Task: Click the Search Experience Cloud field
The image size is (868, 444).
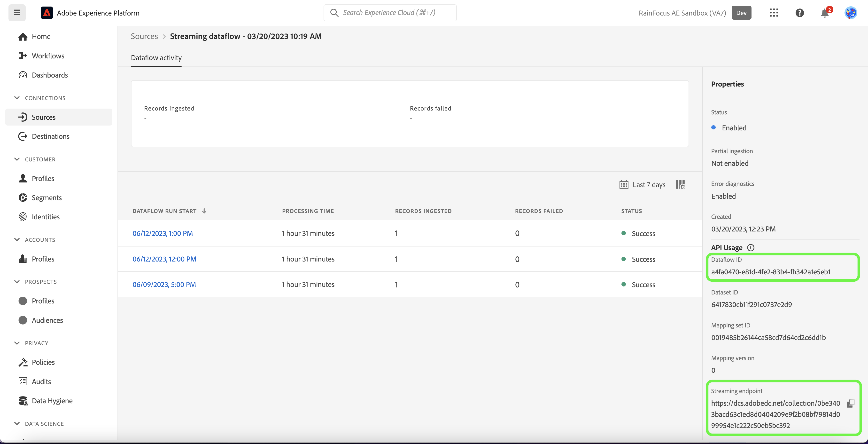Action: click(x=389, y=13)
